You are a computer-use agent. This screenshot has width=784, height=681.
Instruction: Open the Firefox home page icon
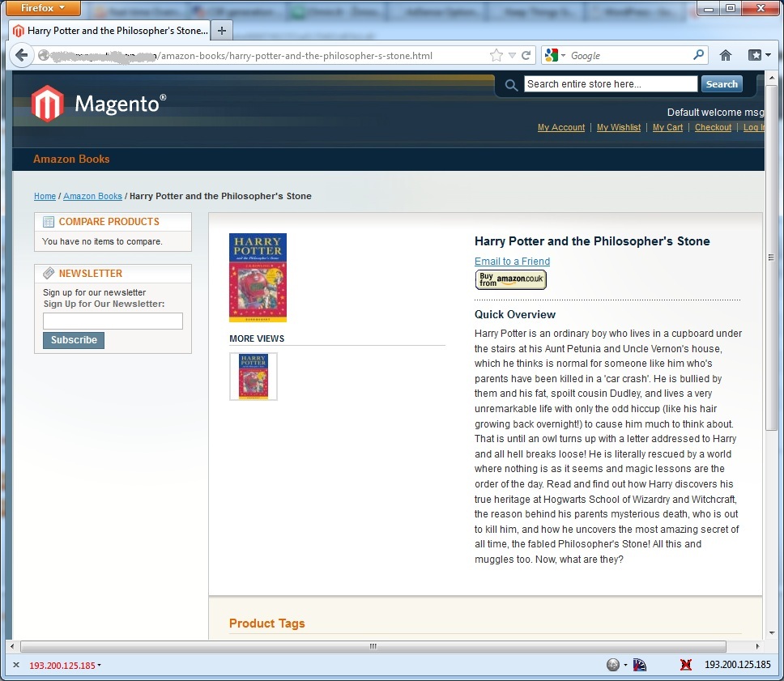(x=726, y=55)
